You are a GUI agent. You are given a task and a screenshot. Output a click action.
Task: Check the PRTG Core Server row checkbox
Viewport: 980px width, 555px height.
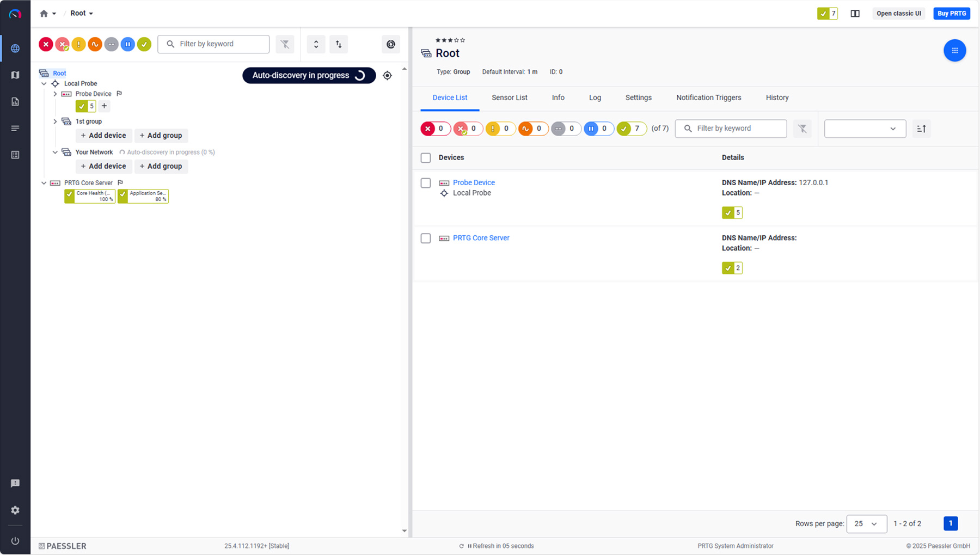pyautogui.click(x=426, y=239)
